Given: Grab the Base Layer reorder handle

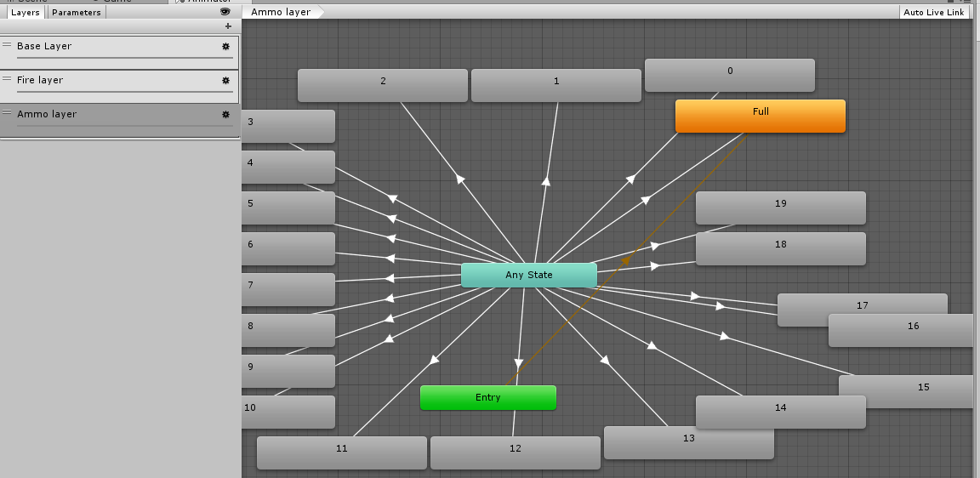Looking at the screenshot, I should (x=7, y=45).
